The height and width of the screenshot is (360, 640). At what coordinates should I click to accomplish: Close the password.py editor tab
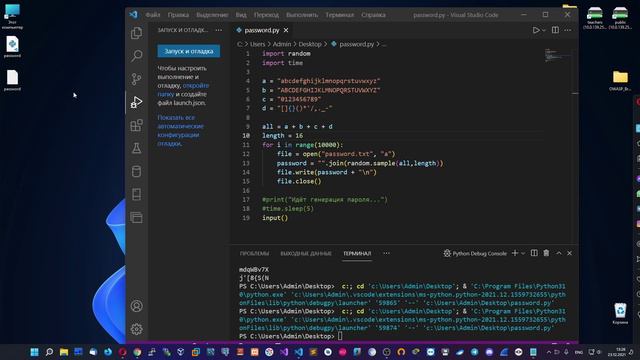coord(286,30)
